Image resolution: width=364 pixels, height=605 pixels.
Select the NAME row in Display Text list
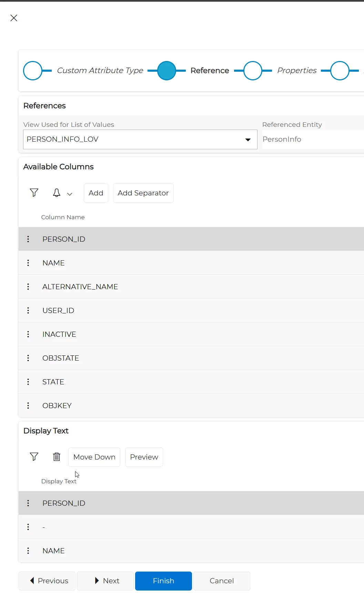pos(53,551)
